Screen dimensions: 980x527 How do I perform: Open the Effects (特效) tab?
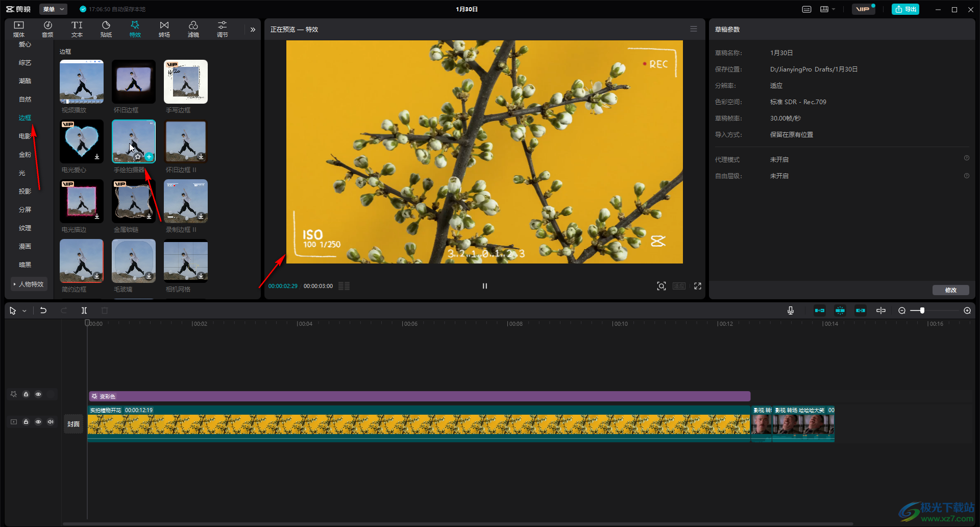point(135,29)
